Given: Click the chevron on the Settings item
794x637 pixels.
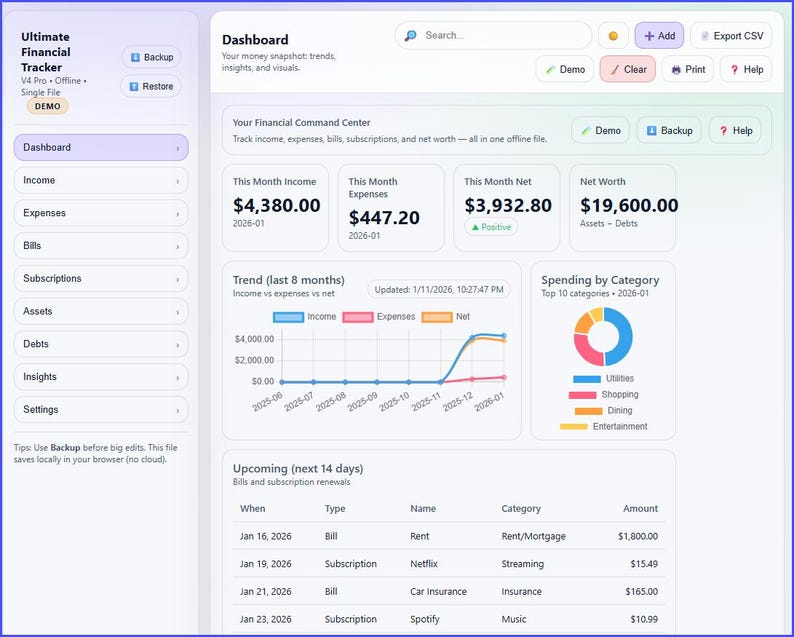Looking at the screenshot, I should tap(177, 411).
